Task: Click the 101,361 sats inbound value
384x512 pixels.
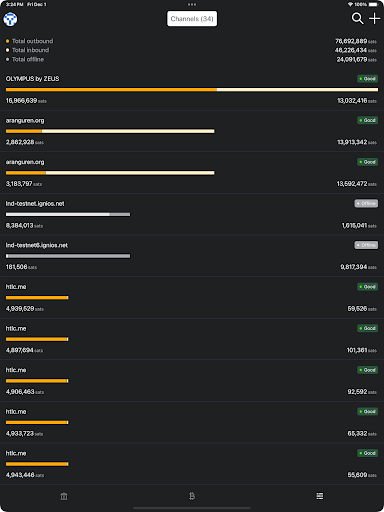Action: click(x=362, y=350)
